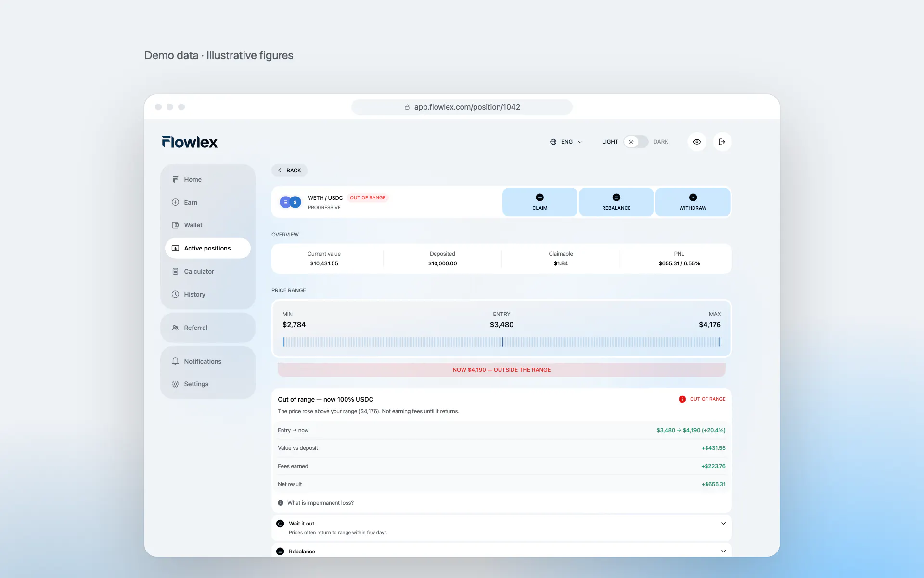Expand the Wait it out section chevron
This screenshot has width=924, height=578.
point(723,524)
